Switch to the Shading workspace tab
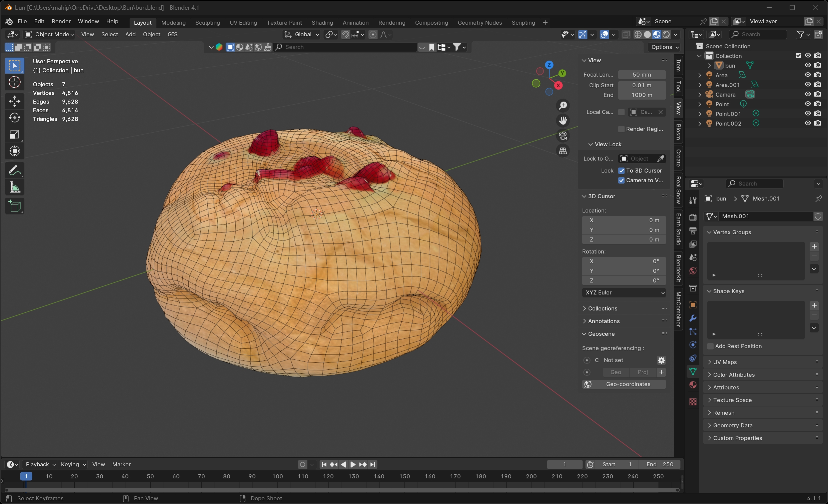828x504 pixels. pyautogui.click(x=322, y=23)
